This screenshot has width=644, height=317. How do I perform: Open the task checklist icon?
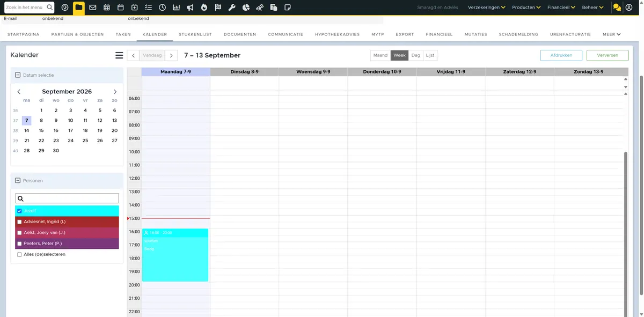[148, 8]
